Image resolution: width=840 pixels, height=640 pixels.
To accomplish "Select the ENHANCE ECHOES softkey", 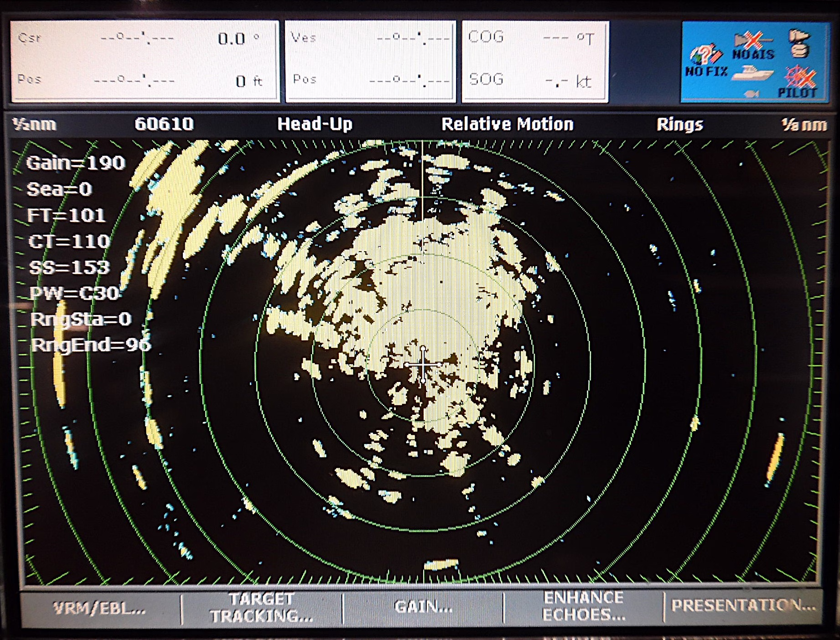I will click(583, 606).
